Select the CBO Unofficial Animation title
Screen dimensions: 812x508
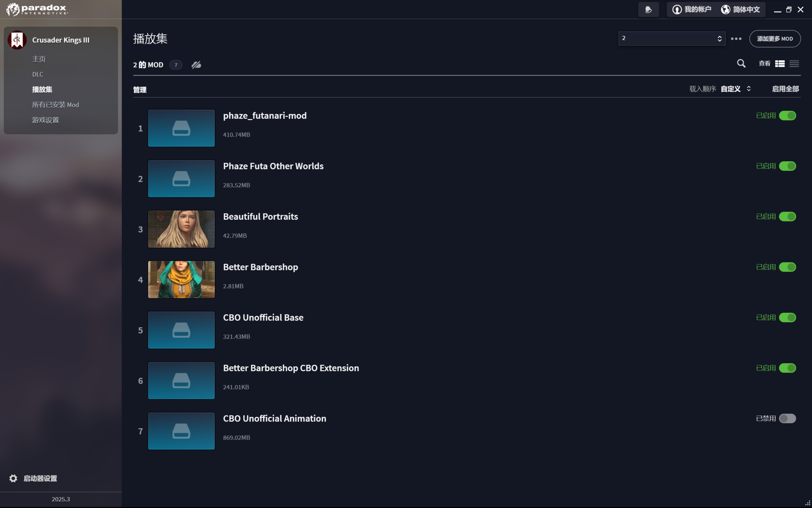(274, 419)
